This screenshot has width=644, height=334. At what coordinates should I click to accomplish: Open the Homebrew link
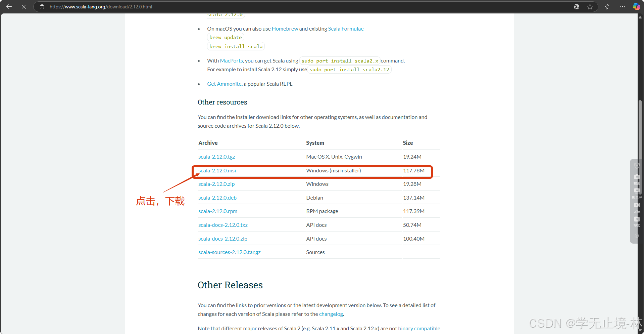point(285,29)
